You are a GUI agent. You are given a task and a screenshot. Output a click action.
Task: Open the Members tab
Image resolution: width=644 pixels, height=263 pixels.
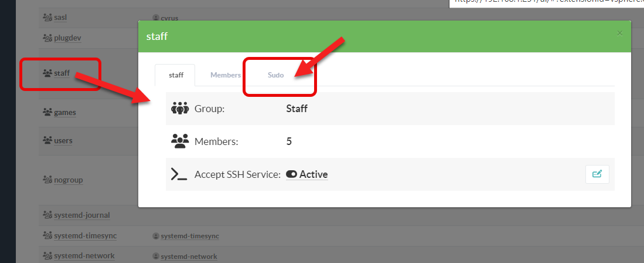226,75
